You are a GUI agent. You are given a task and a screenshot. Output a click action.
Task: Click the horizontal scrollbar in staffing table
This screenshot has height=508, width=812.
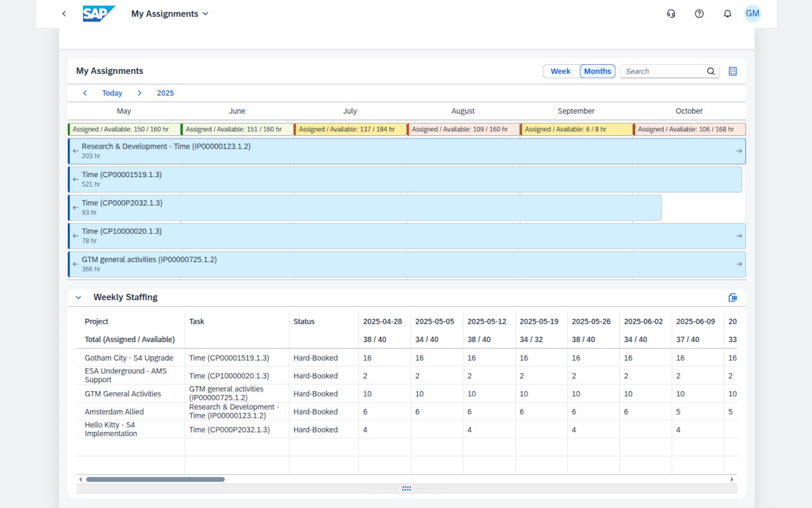(x=155, y=479)
